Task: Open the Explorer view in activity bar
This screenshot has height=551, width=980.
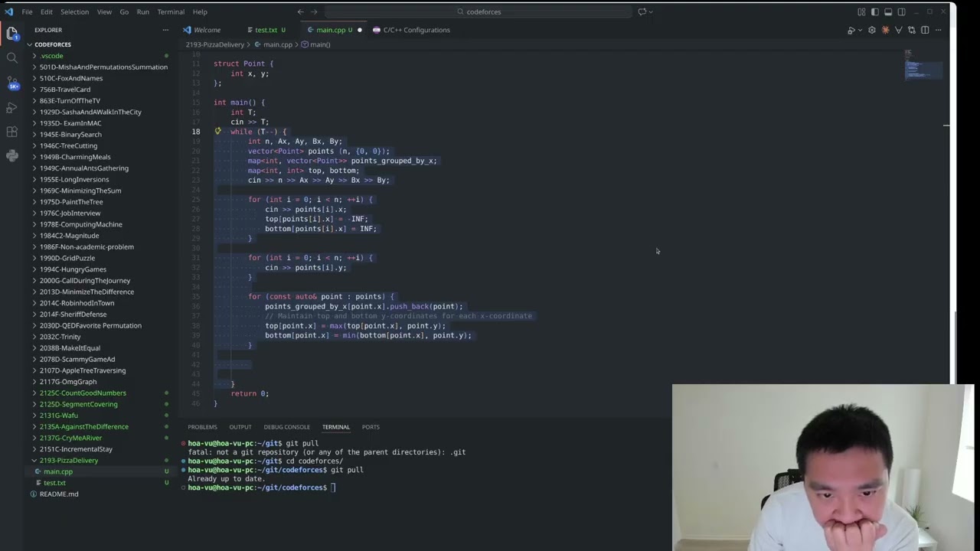Action: coord(11,33)
